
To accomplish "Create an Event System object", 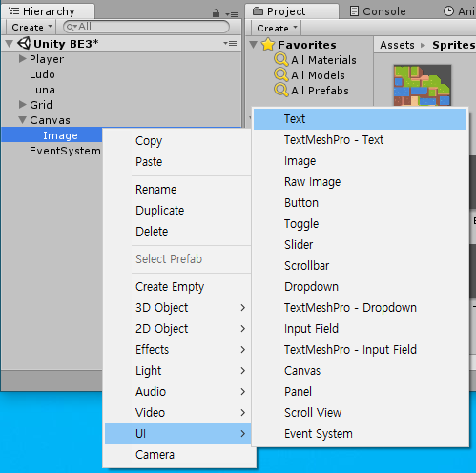I will tap(360, 434).
